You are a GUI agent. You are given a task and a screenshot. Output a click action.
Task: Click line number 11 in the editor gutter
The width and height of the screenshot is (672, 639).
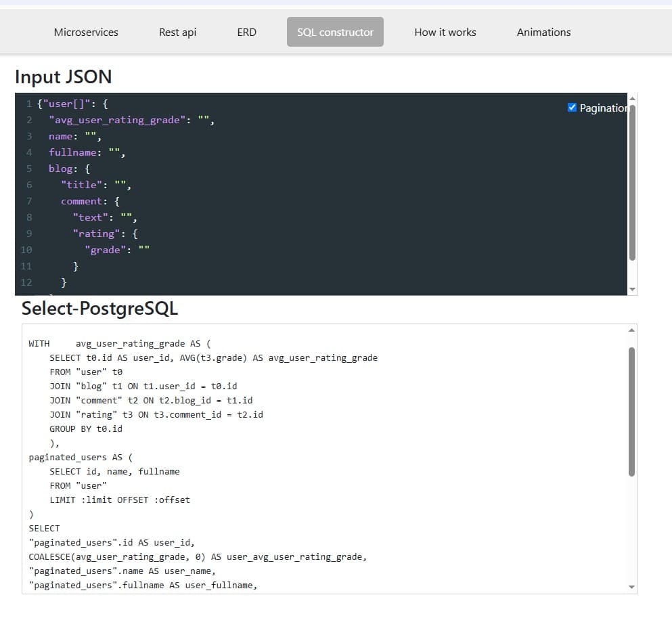coord(26,266)
